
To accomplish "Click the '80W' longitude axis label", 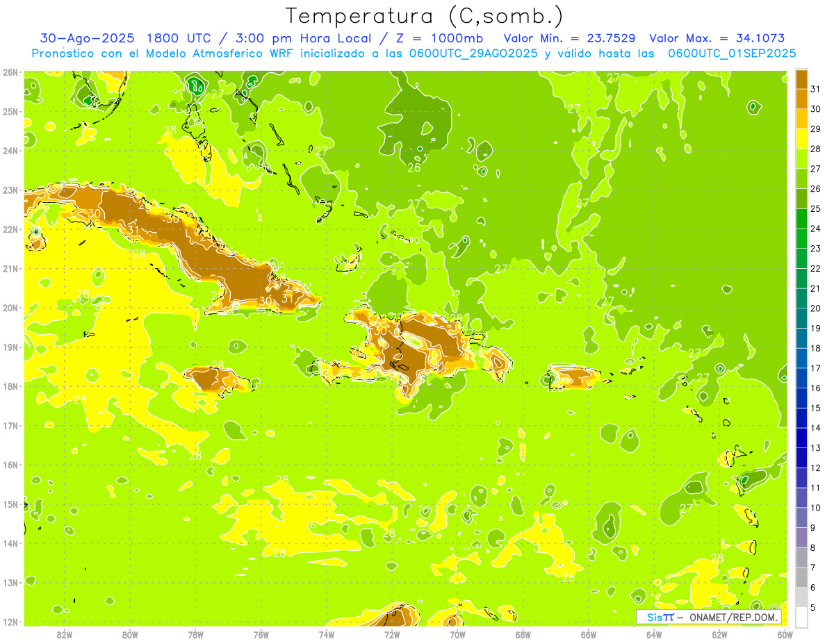I will pos(130,634).
